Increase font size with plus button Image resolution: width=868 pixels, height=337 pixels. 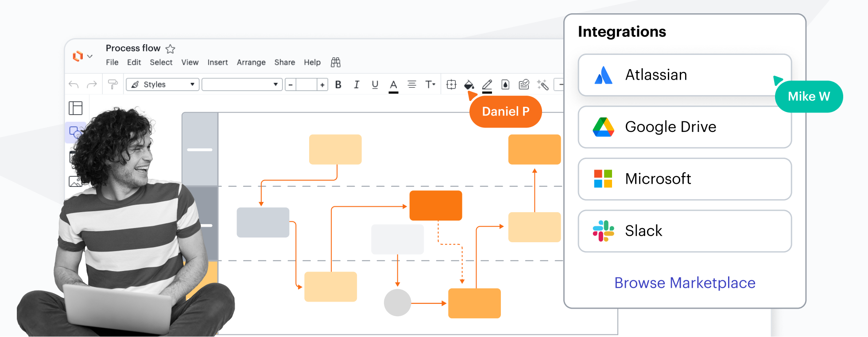pyautogui.click(x=322, y=85)
